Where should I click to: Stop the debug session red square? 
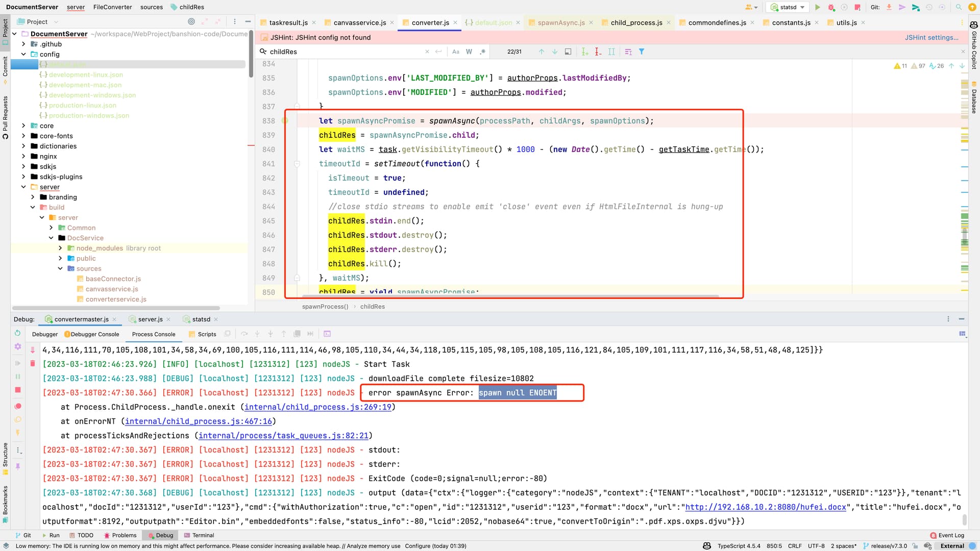pos(18,390)
